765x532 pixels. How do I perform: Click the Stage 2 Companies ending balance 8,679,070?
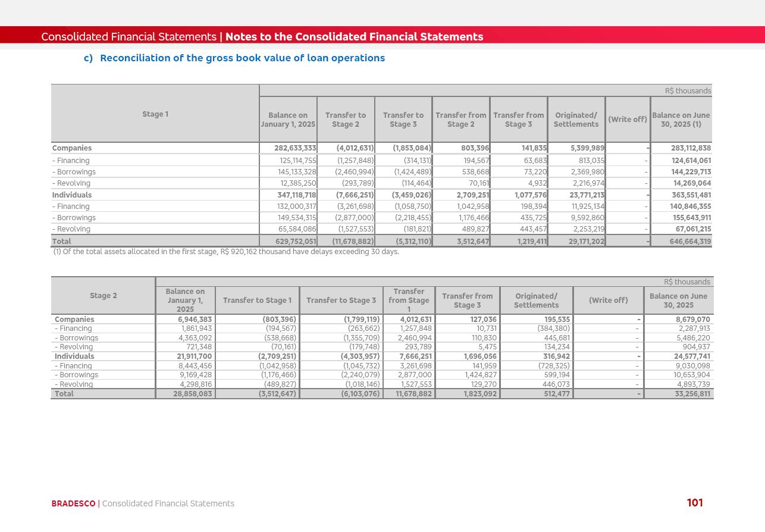(x=692, y=320)
